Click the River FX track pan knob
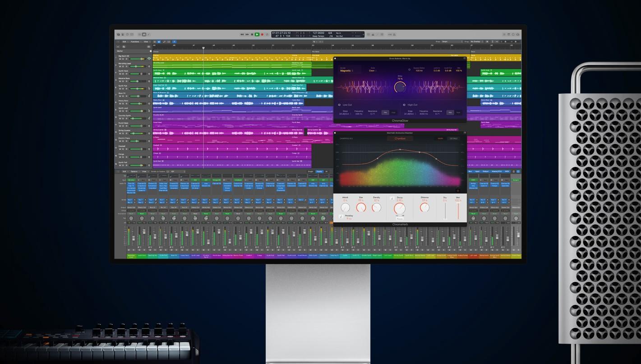Screen dimensions: 641x364 (149, 96)
